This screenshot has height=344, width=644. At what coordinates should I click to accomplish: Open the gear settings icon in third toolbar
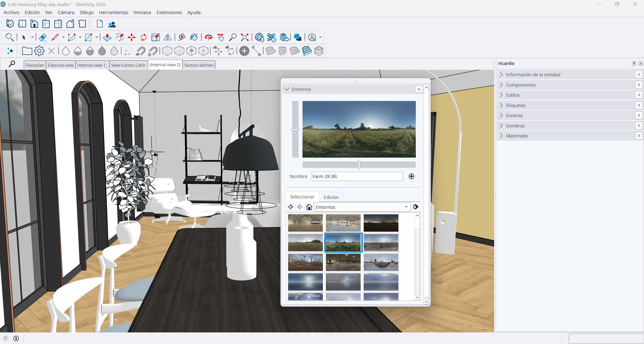(x=39, y=51)
